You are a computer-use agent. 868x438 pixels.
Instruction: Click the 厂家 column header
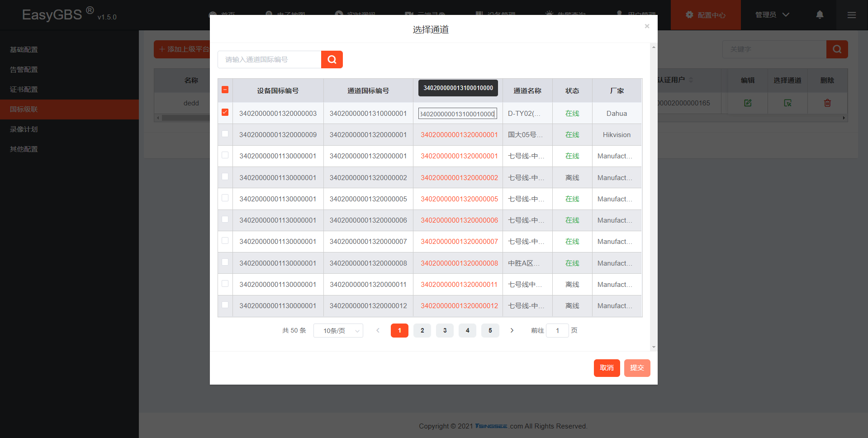617,90
